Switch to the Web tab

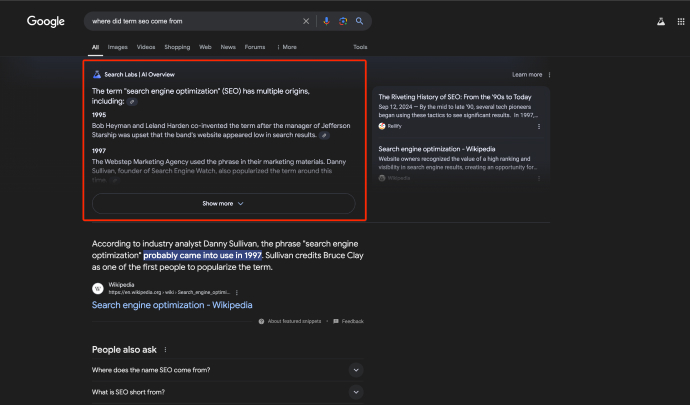pyautogui.click(x=205, y=47)
